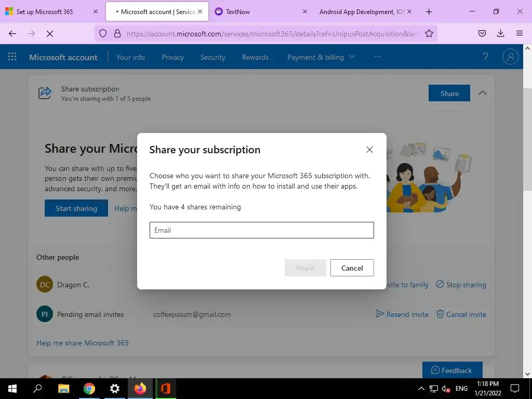The height and width of the screenshot is (399, 532).
Task: Collapse the Share subscription section chevron
Action: [483, 93]
